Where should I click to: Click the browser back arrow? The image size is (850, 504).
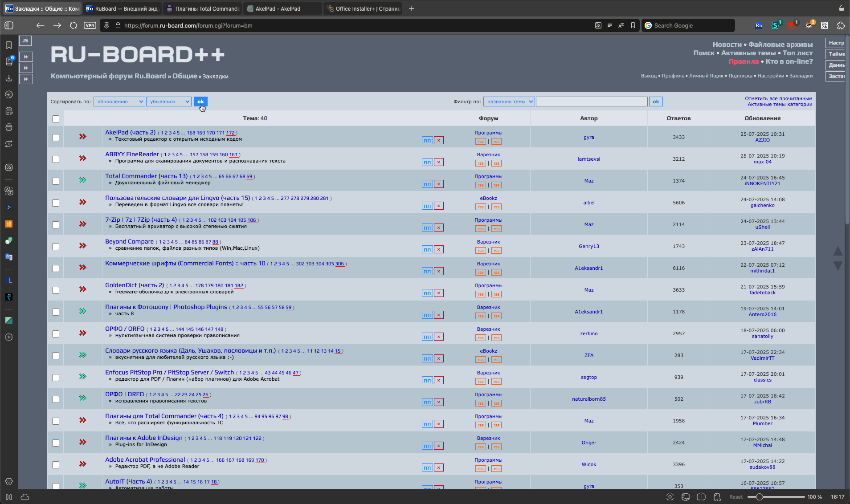pyautogui.click(x=41, y=25)
